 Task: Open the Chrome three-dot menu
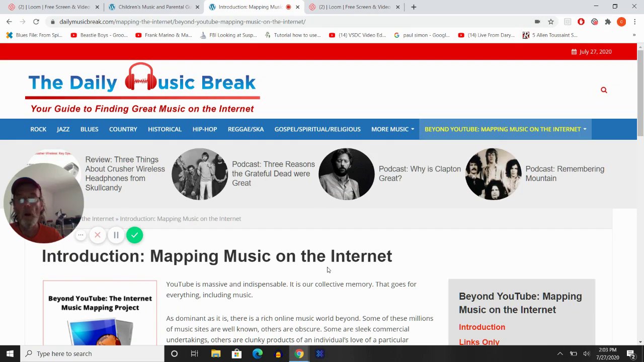[x=635, y=22]
